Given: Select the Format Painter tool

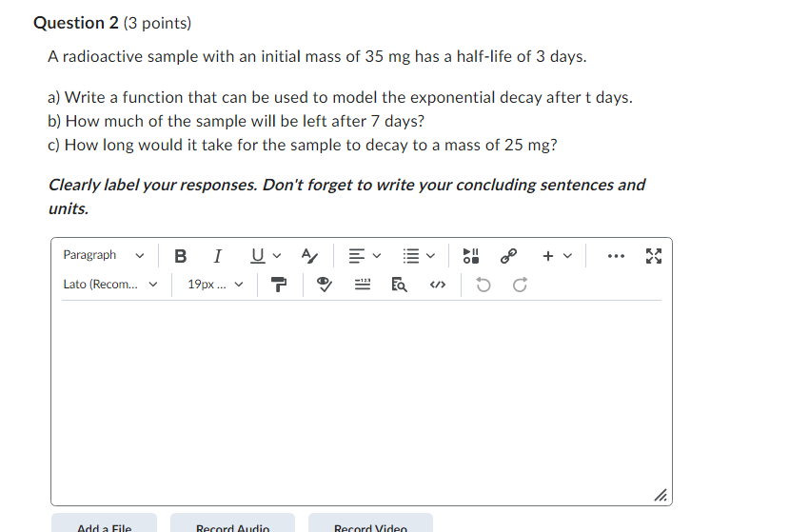Looking at the screenshot, I should [279, 285].
